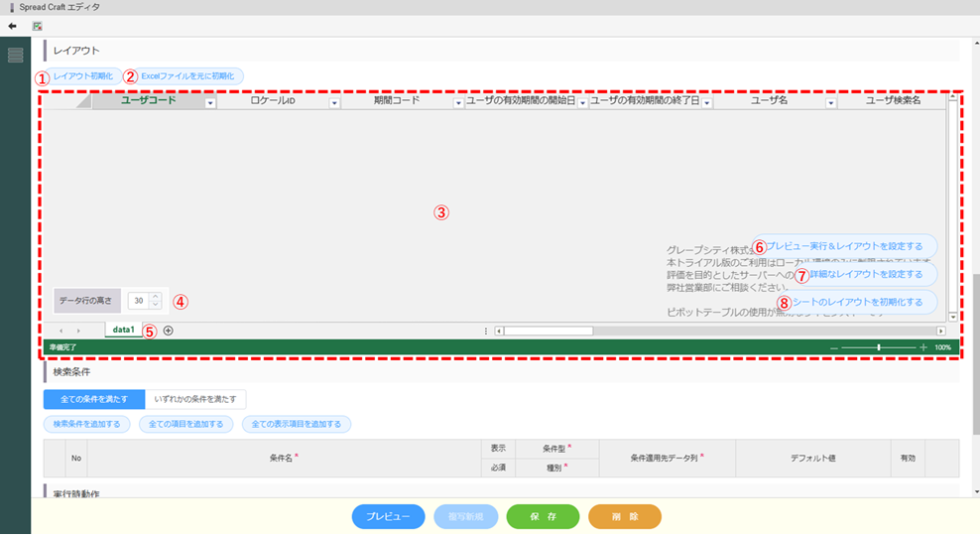The height and width of the screenshot is (537, 980).
Task: Open the ロケールID column filter dropdown
Action: pyautogui.click(x=334, y=102)
